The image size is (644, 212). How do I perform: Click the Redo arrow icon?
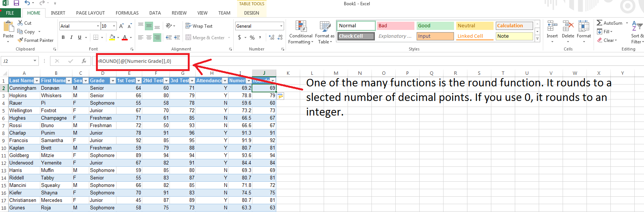tap(42, 3)
